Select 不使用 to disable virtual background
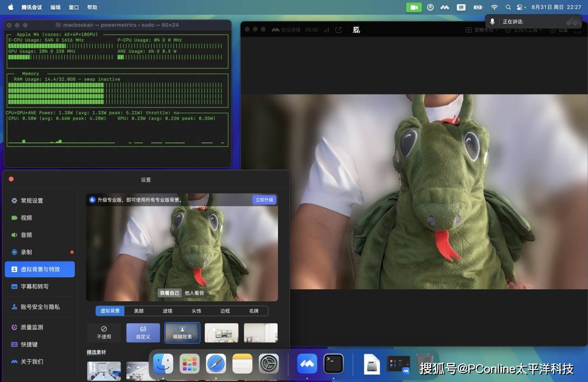 click(x=104, y=332)
